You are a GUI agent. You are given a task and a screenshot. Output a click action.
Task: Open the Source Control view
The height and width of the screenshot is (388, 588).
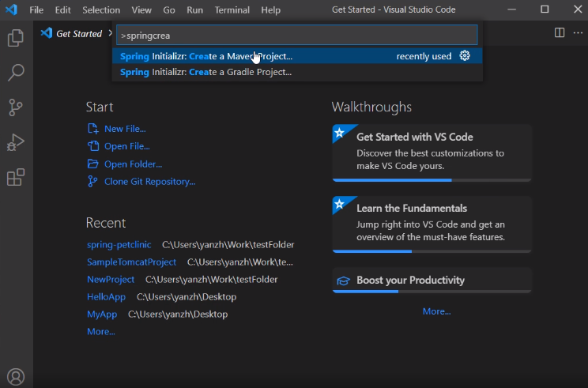pos(15,107)
